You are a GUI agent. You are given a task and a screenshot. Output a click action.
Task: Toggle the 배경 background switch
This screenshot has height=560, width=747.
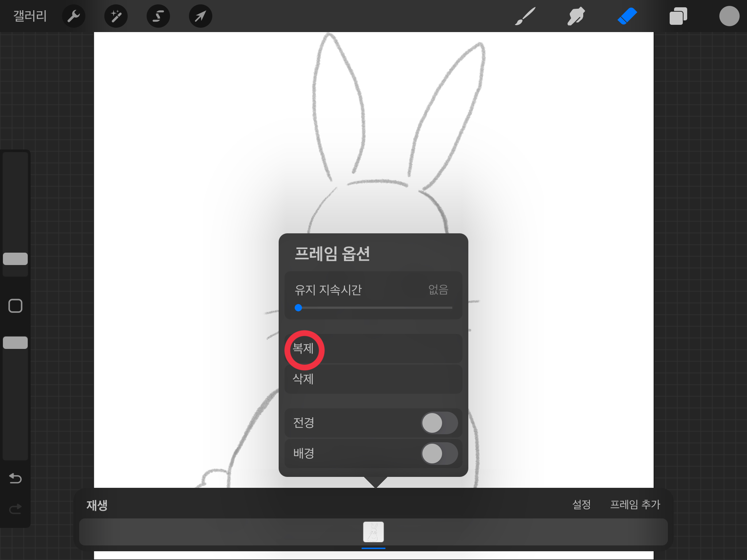click(x=439, y=454)
